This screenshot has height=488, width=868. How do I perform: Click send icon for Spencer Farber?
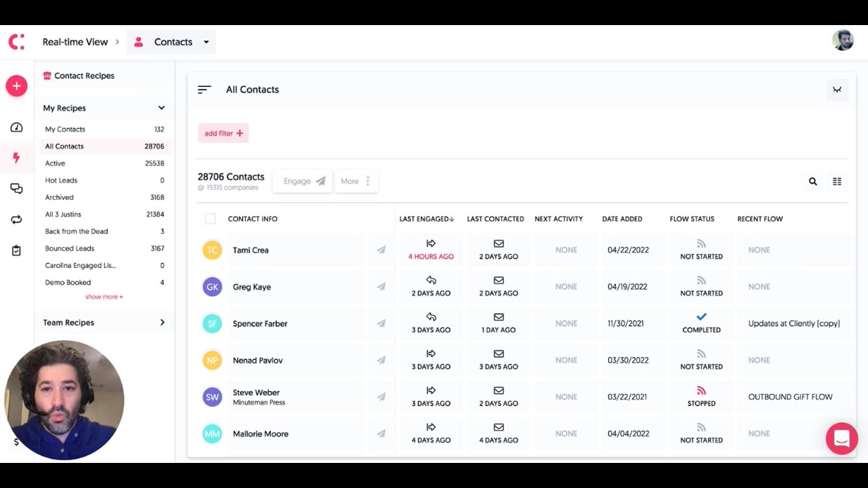381,323
